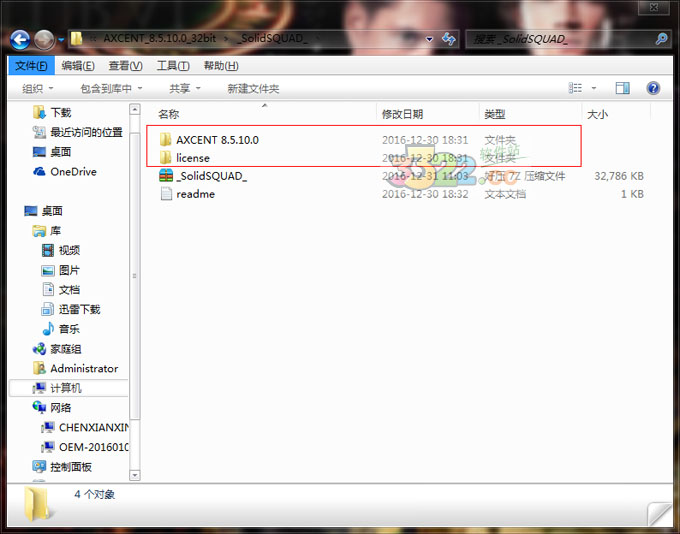Change view with the view icon
Image resolution: width=680 pixels, height=534 pixels.
coord(575,88)
